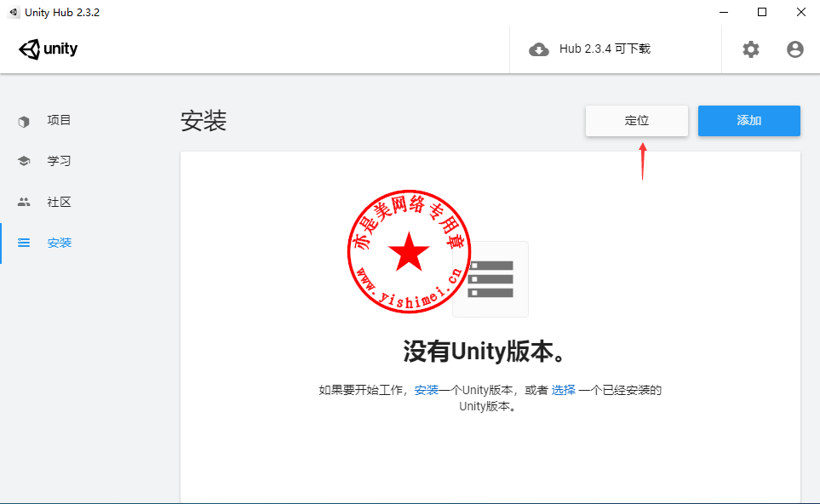Follow the 安装 link in description
820x504 pixels.
[427, 390]
